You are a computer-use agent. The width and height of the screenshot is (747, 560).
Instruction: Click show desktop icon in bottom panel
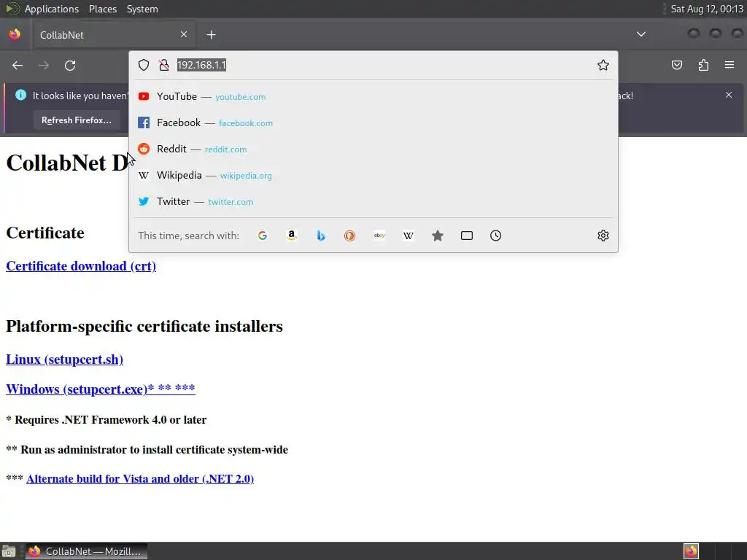(9, 551)
